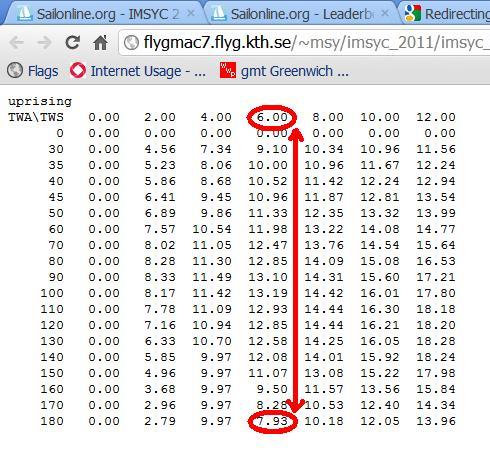490x454 pixels.
Task: Reload the page with refresh icon
Action: coord(72,42)
